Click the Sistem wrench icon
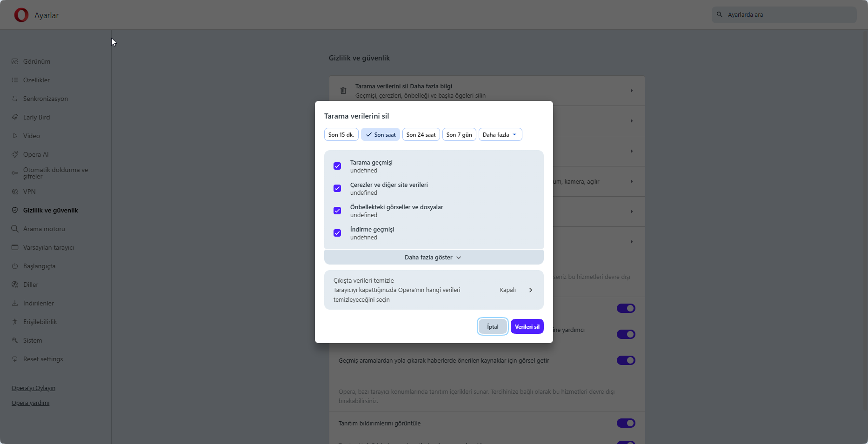The height and width of the screenshot is (444, 868). click(x=15, y=340)
